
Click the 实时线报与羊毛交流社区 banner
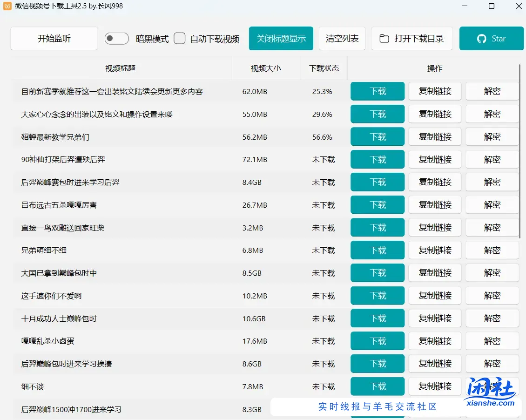[x=377, y=406]
